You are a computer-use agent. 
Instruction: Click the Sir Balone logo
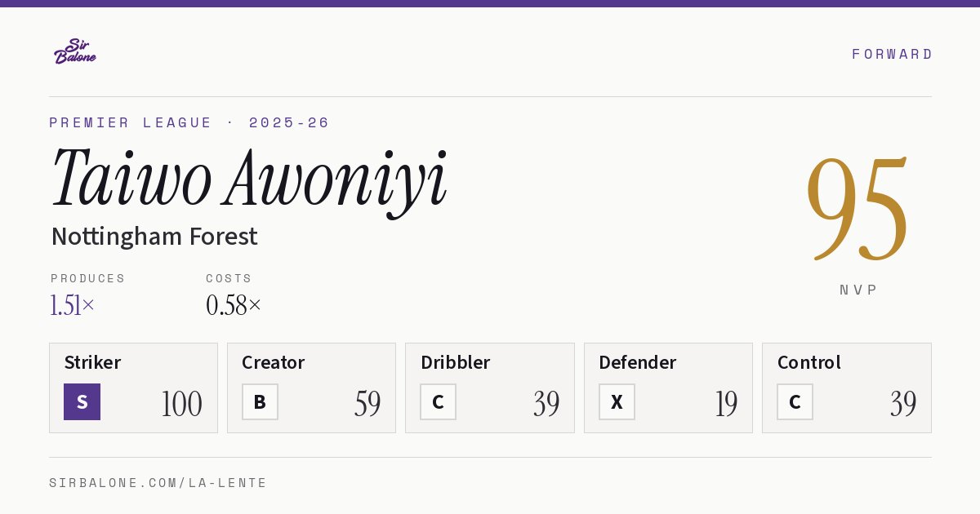point(75,51)
